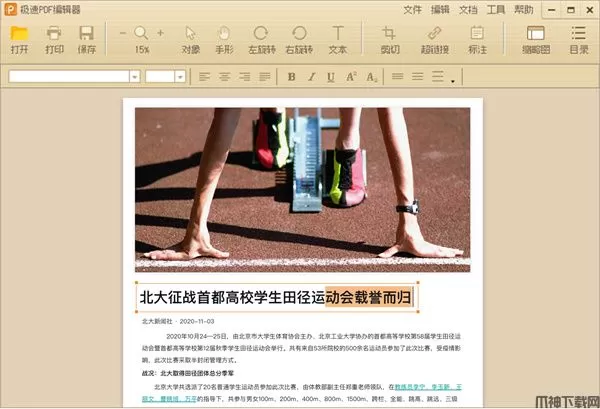600x409 pixels.
Task: Click the magnifier zoom icon
Action: click(x=141, y=33)
